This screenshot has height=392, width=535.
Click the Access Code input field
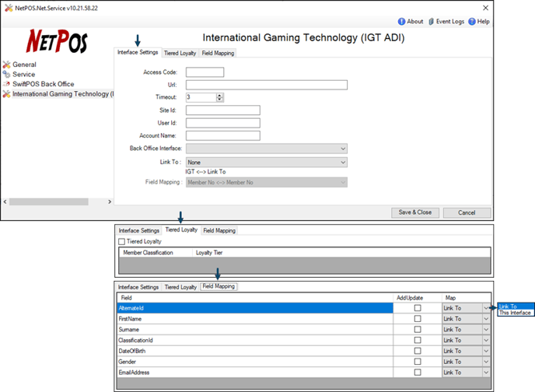pyautogui.click(x=205, y=72)
